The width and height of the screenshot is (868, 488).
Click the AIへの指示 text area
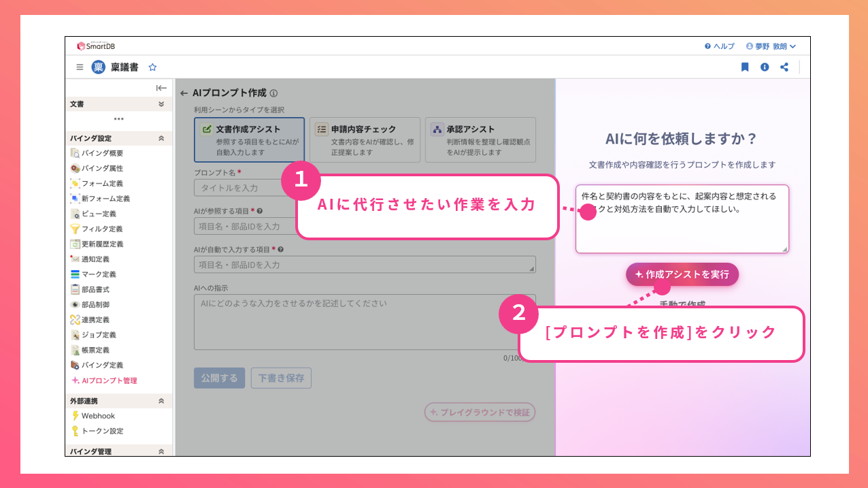click(365, 322)
